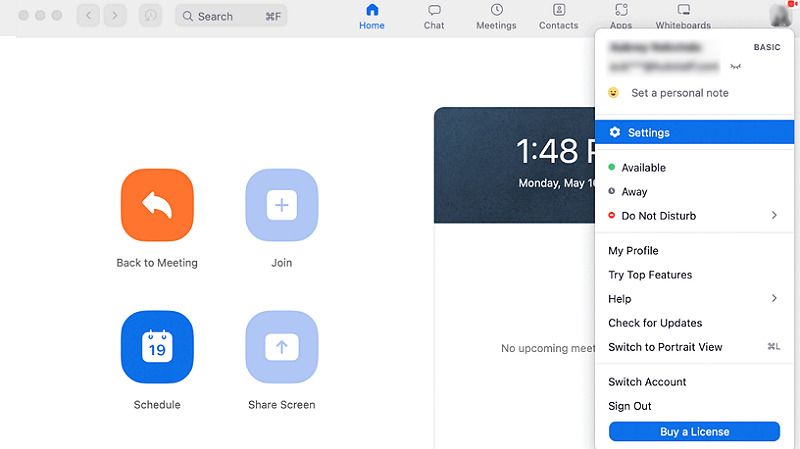Open the Schedule calendar icon
Screen dimensions: 800x449
[x=157, y=347]
